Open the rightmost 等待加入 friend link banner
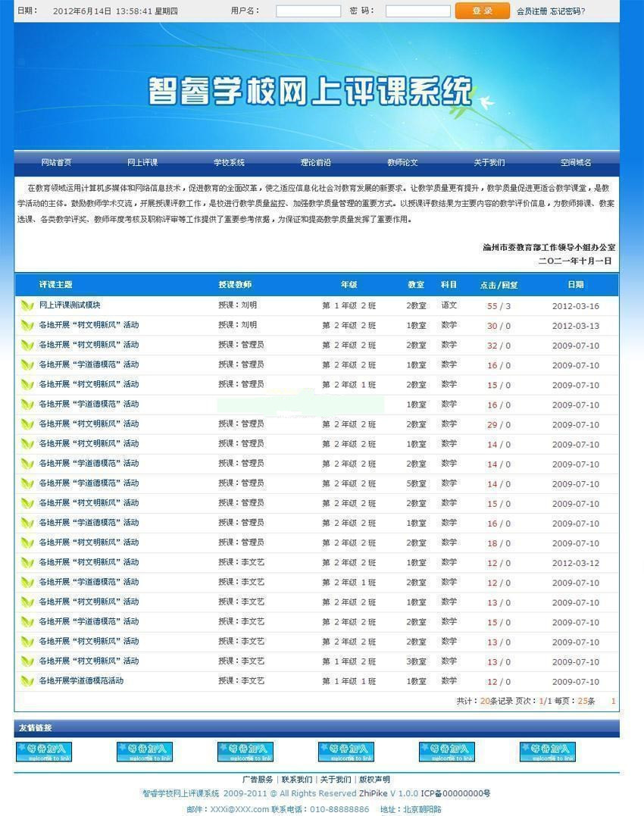Screen dimensions: 644x816 pyautogui.click(x=547, y=752)
